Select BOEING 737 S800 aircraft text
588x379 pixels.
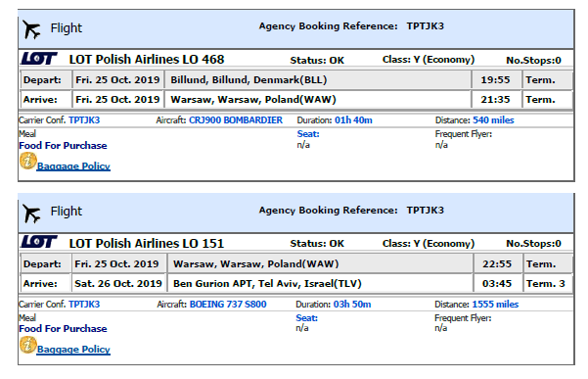(228, 304)
